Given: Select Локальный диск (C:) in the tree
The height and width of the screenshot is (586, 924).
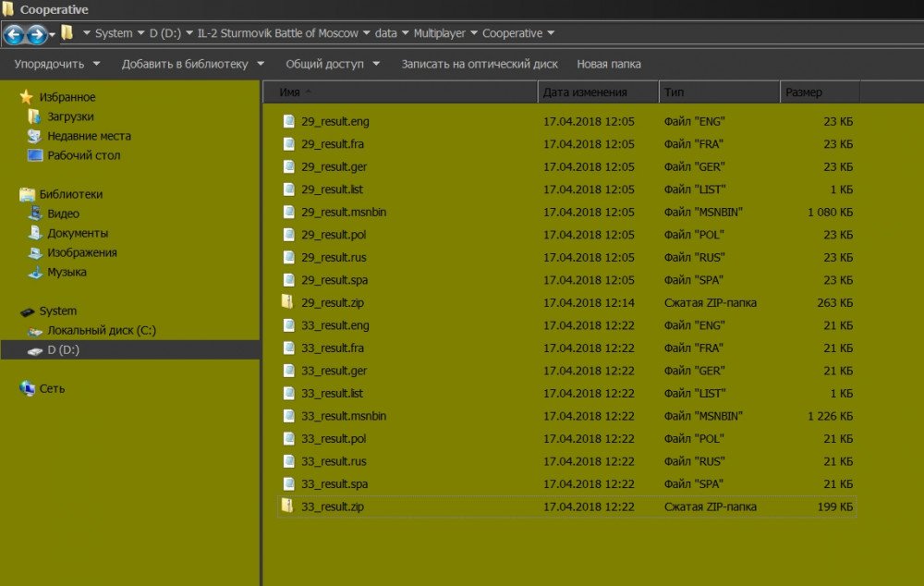Looking at the screenshot, I should point(101,331).
